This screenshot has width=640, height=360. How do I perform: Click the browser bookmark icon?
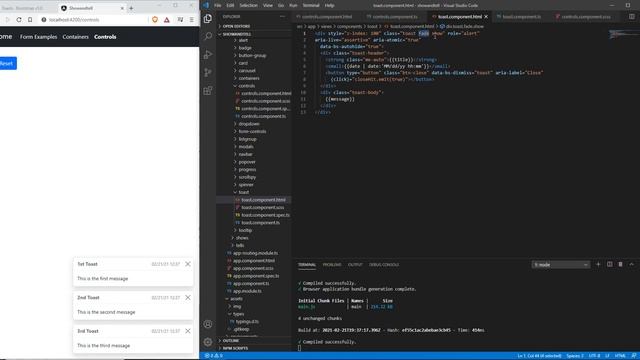tap(30, 20)
